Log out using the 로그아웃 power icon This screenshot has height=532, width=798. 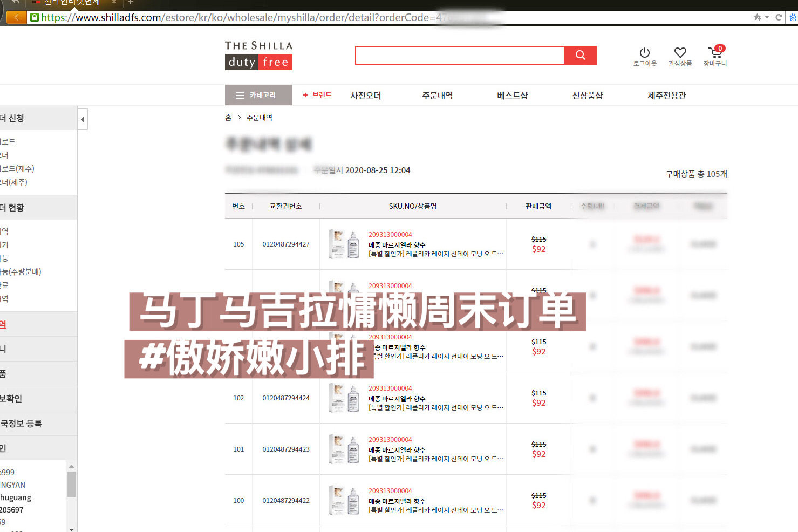[645, 57]
